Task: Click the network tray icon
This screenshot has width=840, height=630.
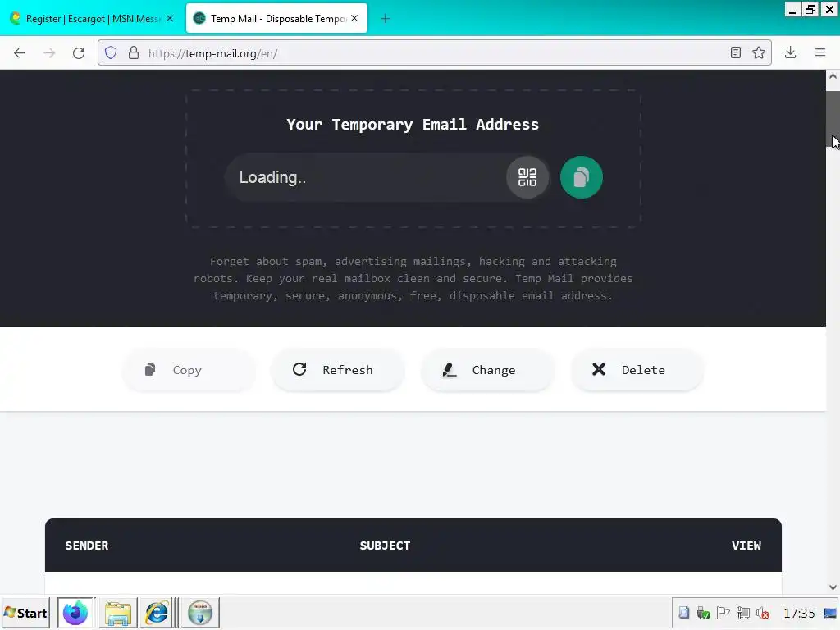Action: point(742,613)
